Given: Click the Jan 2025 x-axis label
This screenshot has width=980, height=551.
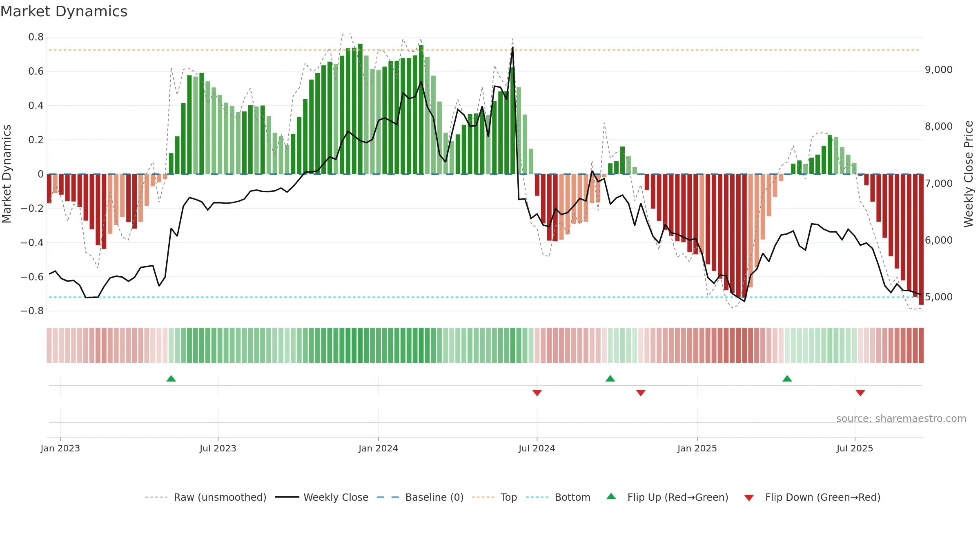Looking at the screenshot, I should [697, 448].
